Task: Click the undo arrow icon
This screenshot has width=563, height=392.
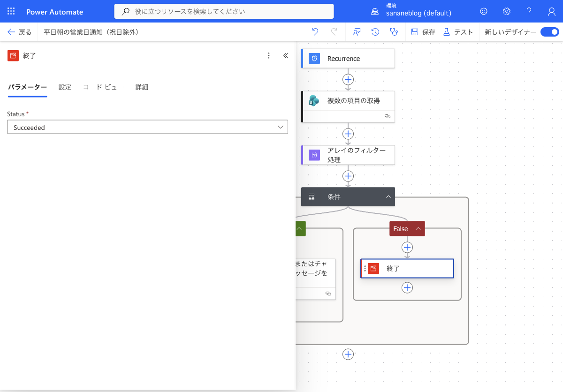Action: (315, 32)
